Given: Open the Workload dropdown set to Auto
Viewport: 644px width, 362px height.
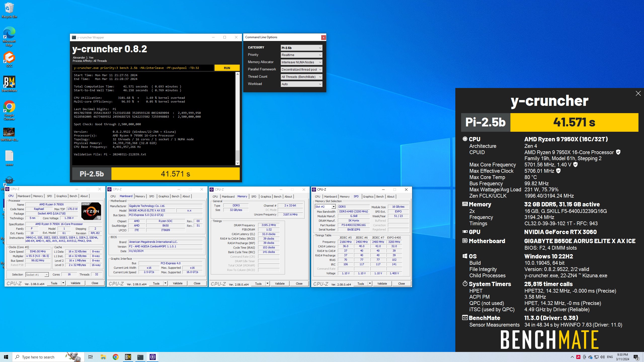Looking at the screenshot, I should tap(301, 84).
